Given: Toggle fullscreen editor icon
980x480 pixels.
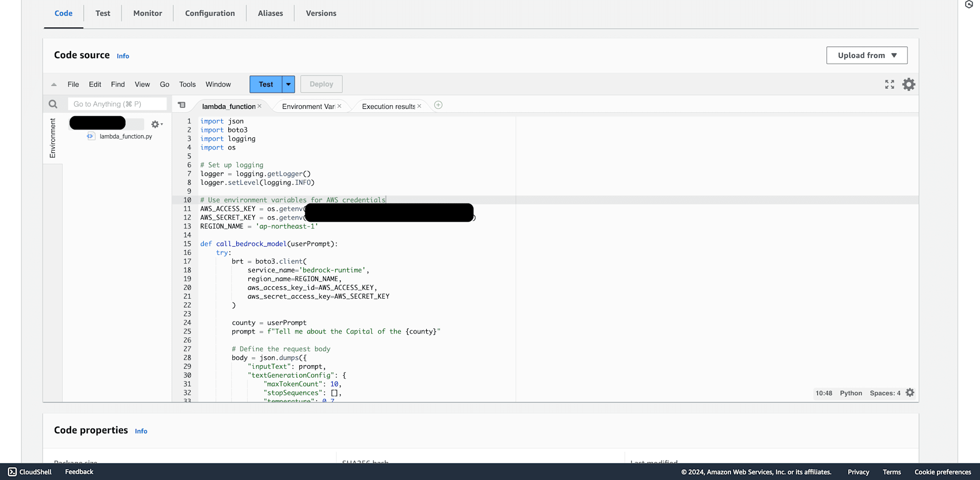Looking at the screenshot, I should pyautogui.click(x=890, y=84).
